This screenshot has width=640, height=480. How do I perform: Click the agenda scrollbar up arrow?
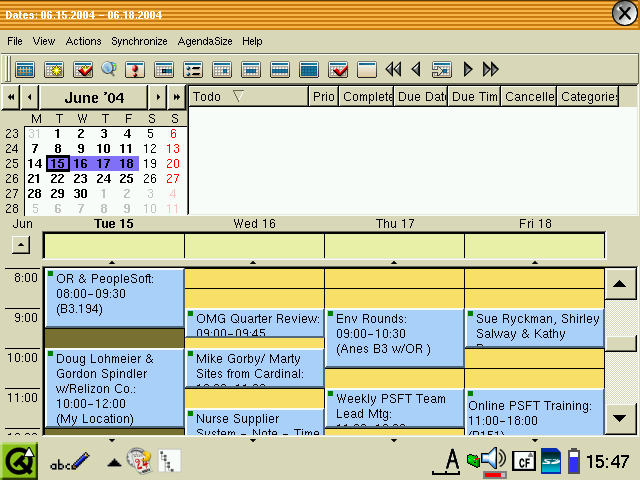click(620, 284)
